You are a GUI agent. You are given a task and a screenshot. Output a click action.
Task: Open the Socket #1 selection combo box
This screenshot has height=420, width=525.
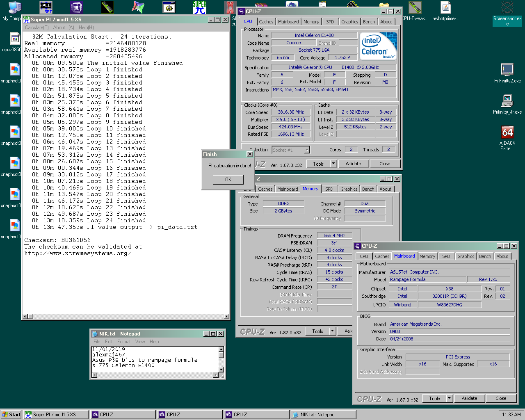[291, 150]
